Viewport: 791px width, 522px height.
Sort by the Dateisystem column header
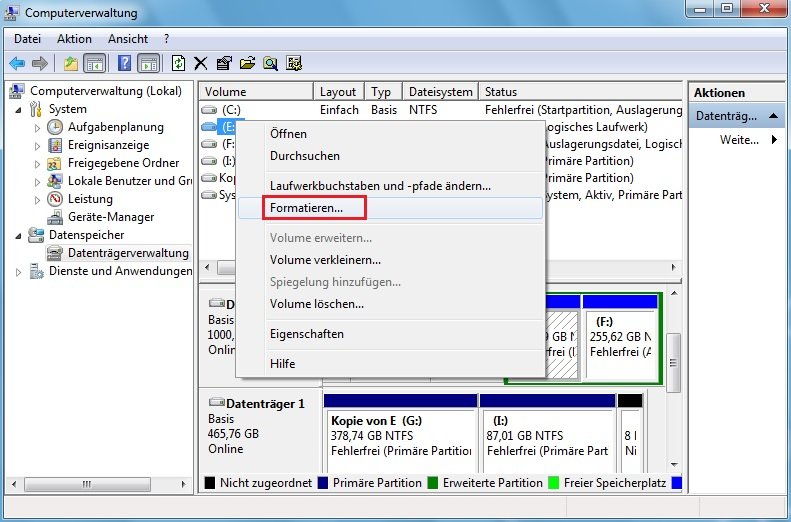(440, 92)
